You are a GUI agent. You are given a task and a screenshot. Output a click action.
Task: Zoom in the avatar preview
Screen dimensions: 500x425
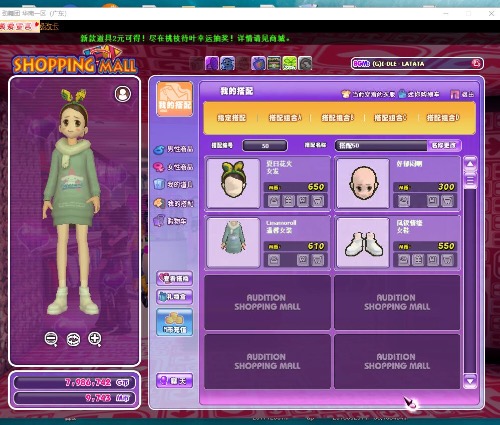coord(95,339)
